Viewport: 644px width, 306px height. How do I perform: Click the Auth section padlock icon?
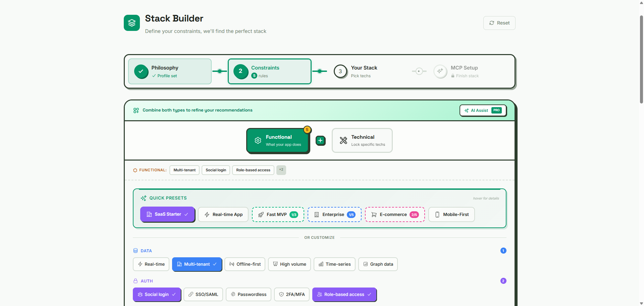click(136, 281)
